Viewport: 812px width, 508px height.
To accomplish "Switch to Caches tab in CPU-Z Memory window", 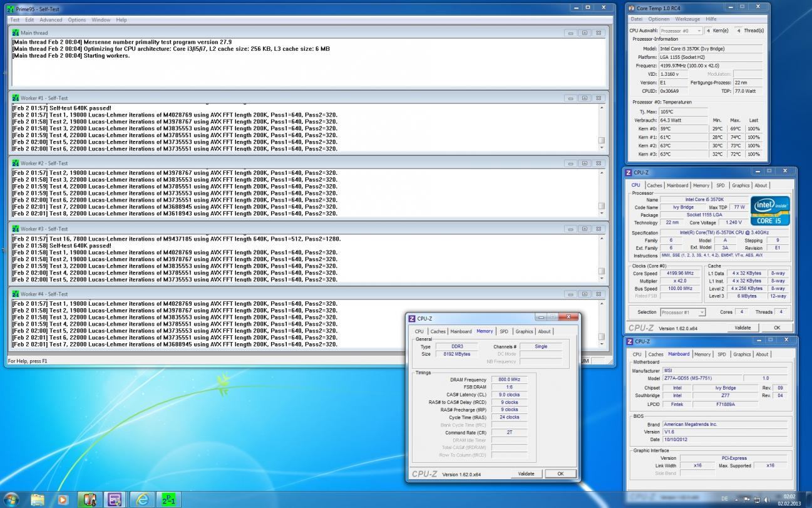I will [x=438, y=331].
